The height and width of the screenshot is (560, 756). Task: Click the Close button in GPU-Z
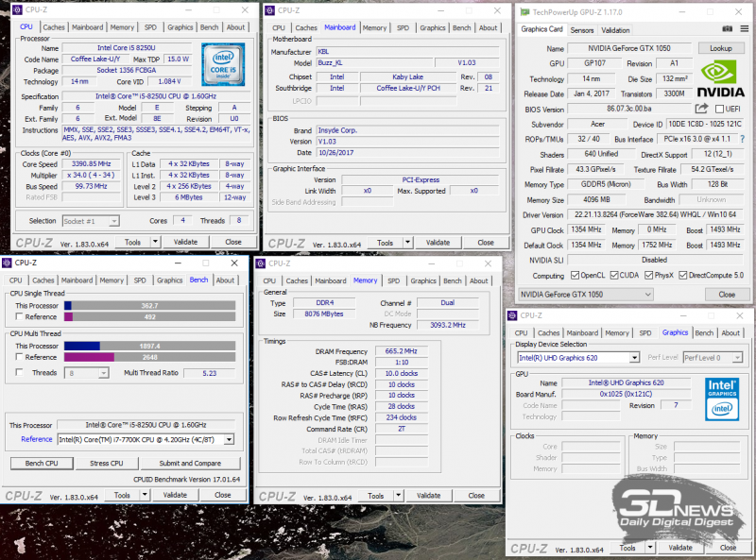tap(727, 294)
